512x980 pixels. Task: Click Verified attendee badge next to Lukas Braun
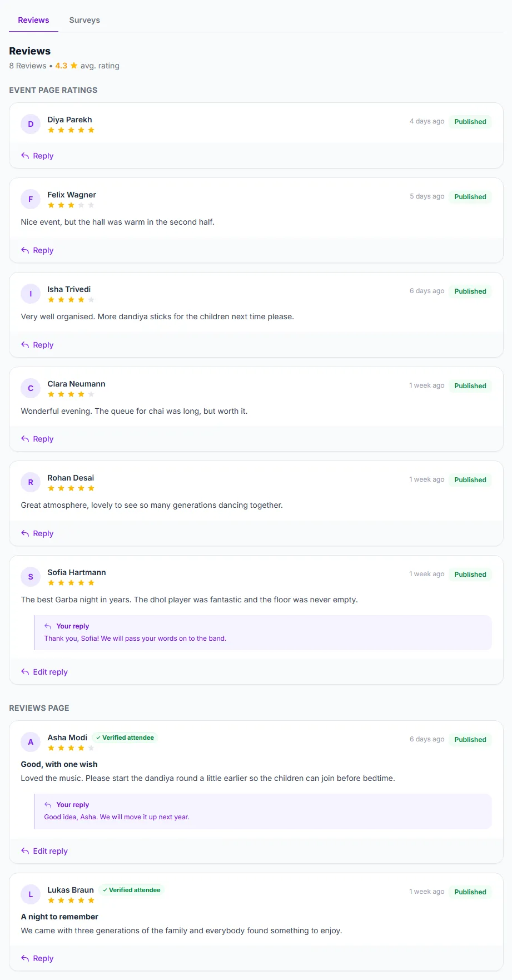pos(132,890)
